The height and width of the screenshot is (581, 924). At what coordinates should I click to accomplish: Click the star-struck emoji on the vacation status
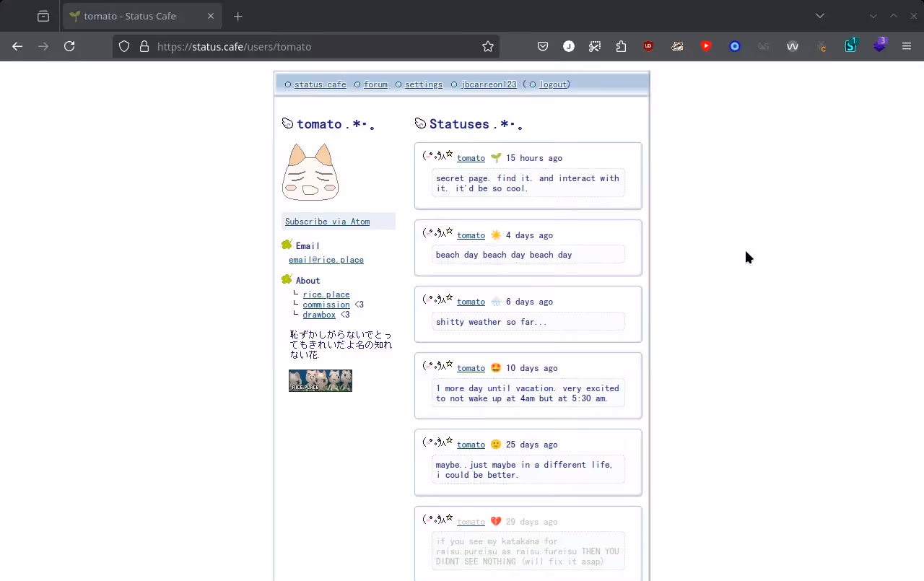click(x=496, y=367)
